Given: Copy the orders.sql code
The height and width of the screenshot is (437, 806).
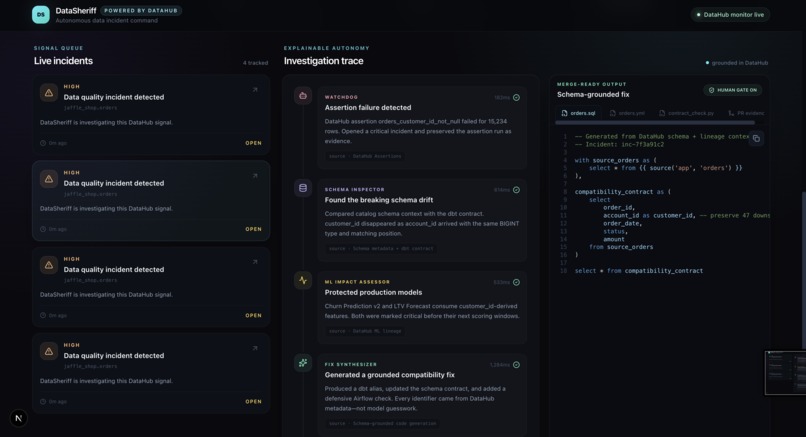Looking at the screenshot, I should (x=756, y=138).
